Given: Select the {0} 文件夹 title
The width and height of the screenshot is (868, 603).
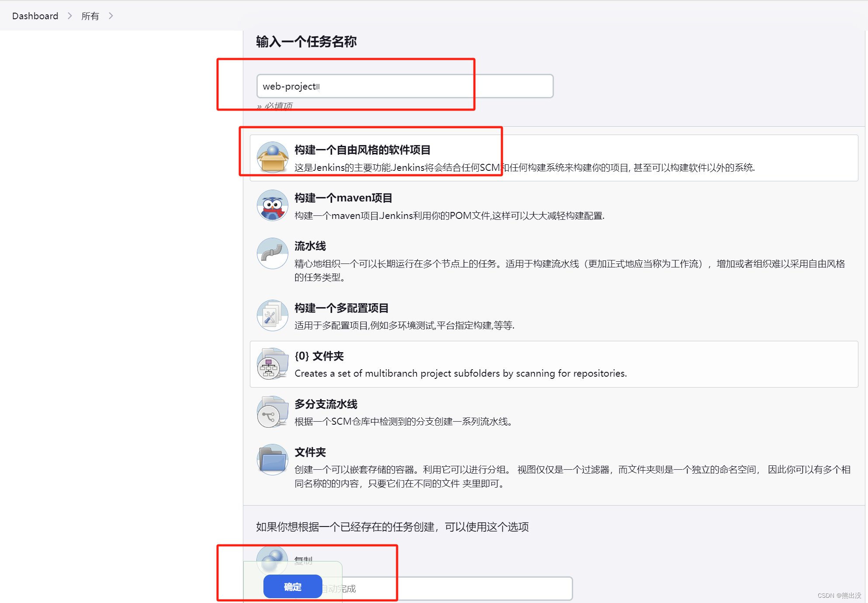Looking at the screenshot, I should coord(319,356).
